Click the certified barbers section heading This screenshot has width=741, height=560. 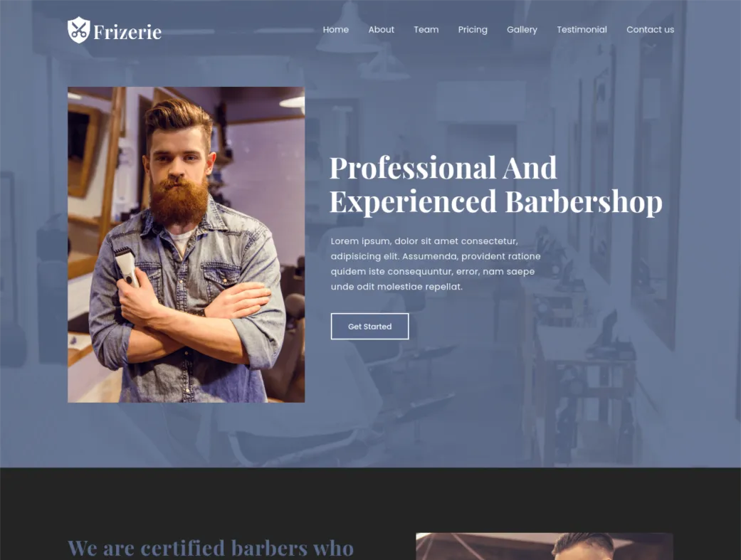[x=210, y=548]
